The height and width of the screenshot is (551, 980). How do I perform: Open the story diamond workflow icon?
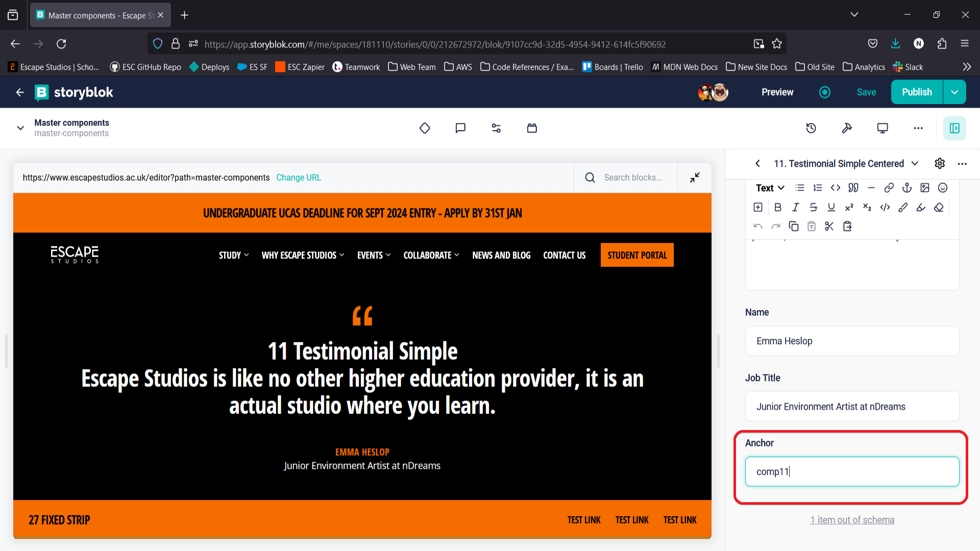pyautogui.click(x=425, y=128)
